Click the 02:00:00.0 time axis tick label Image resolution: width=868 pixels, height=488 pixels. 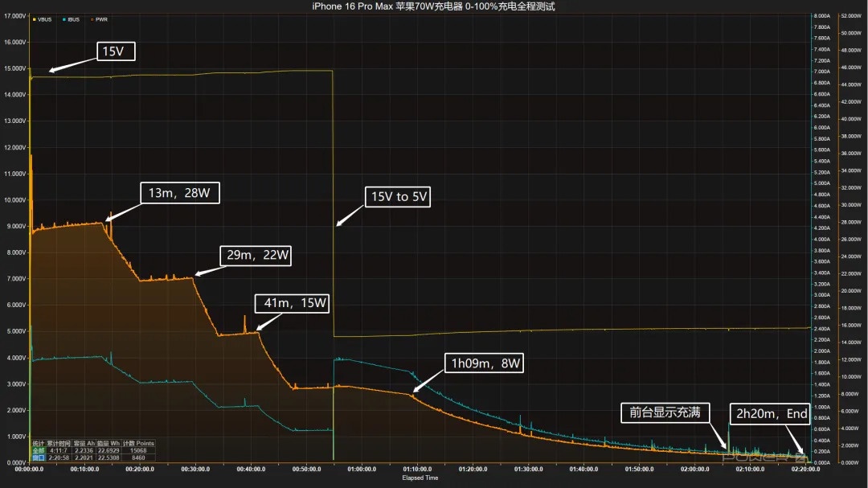(694, 470)
